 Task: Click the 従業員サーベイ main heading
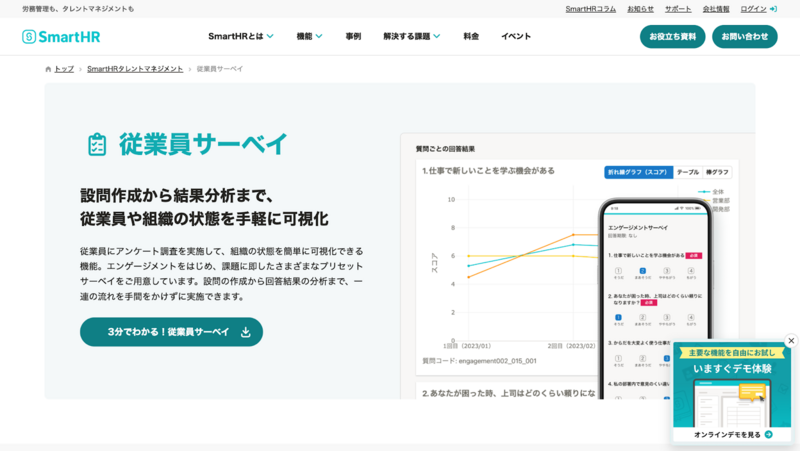[204, 144]
